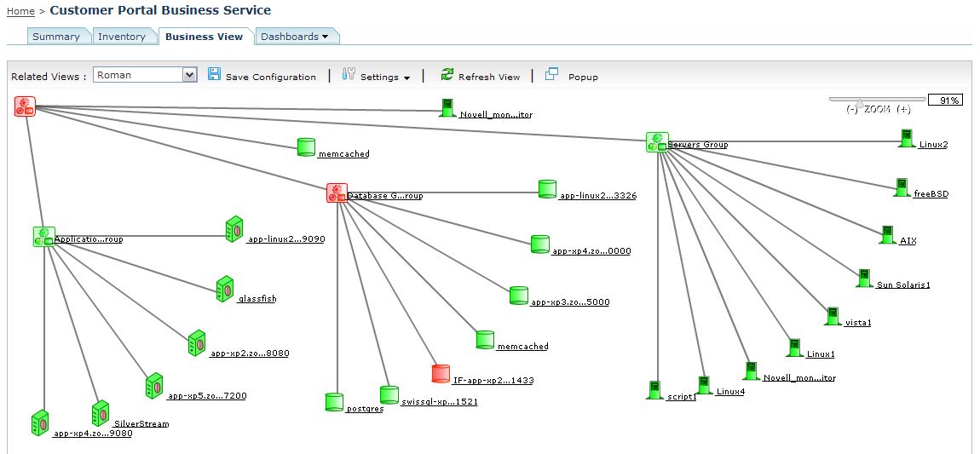Select the red Database Group node icon
The width and height of the screenshot is (980, 454).
(337, 193)
